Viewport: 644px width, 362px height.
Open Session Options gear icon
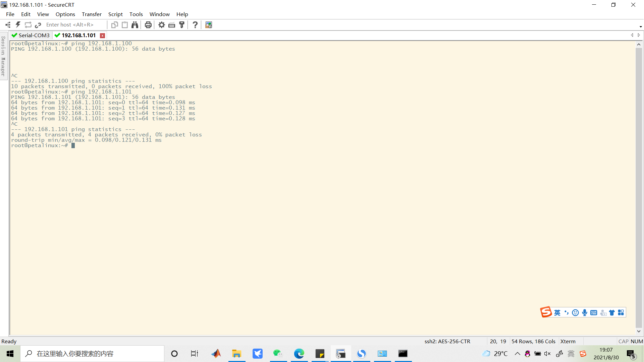(162, 25)
